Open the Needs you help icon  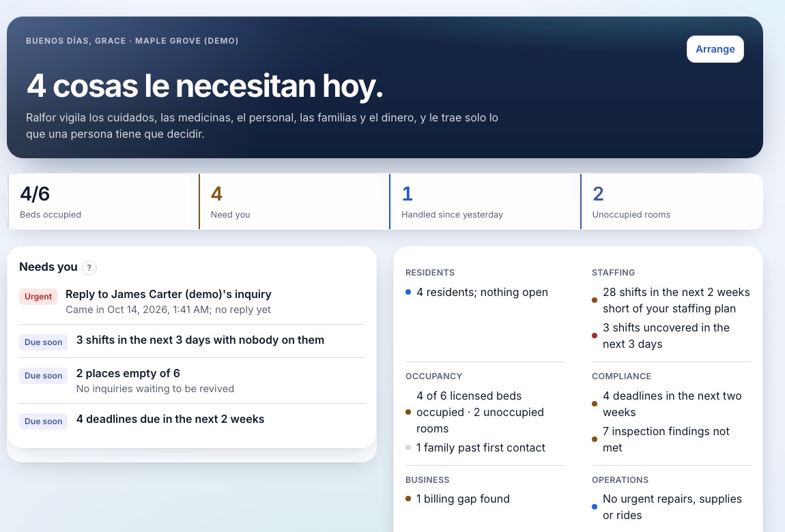(x=89, y=268)
